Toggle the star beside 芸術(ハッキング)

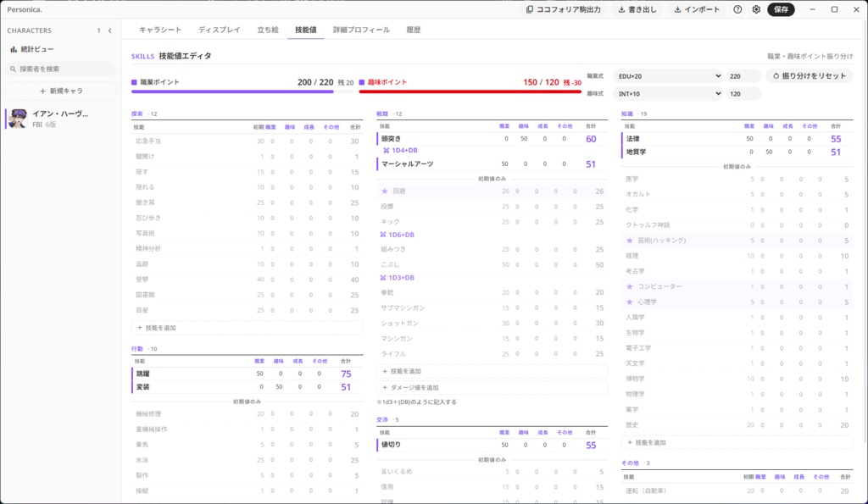pos(630,241)
